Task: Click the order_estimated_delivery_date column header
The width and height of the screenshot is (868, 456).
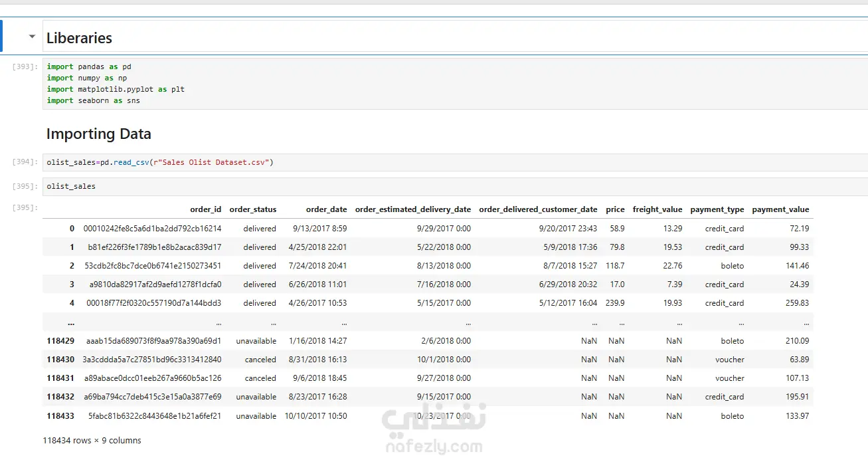Action: pyautogui.click(x=413, y=209)
